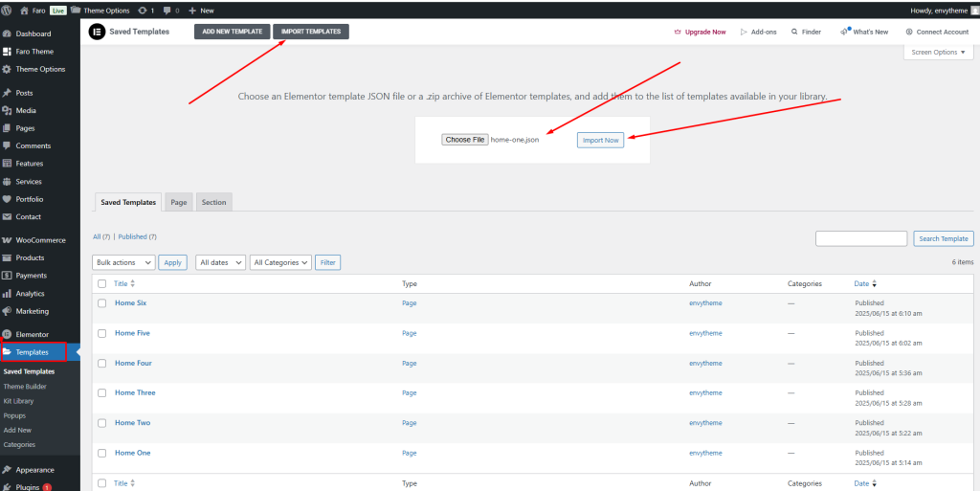Click the WordPress logo in admin bar
The image size is (980, 491).
click(9, 9)
